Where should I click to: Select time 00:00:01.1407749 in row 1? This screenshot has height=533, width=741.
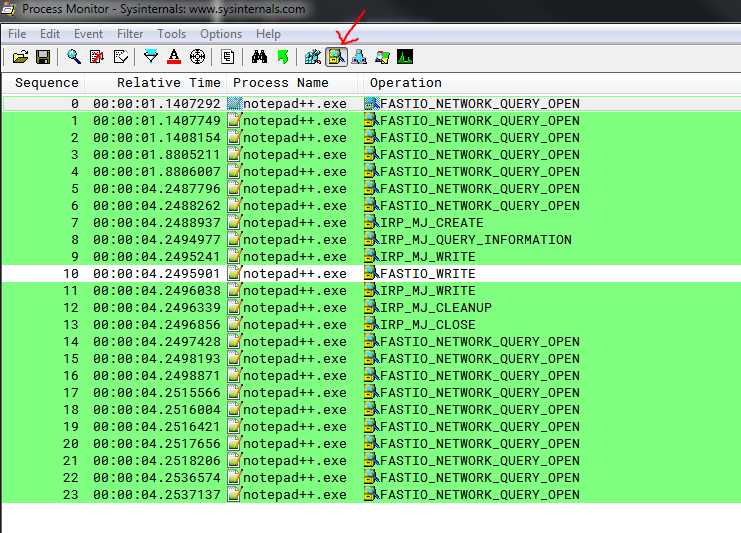[156, 120]
